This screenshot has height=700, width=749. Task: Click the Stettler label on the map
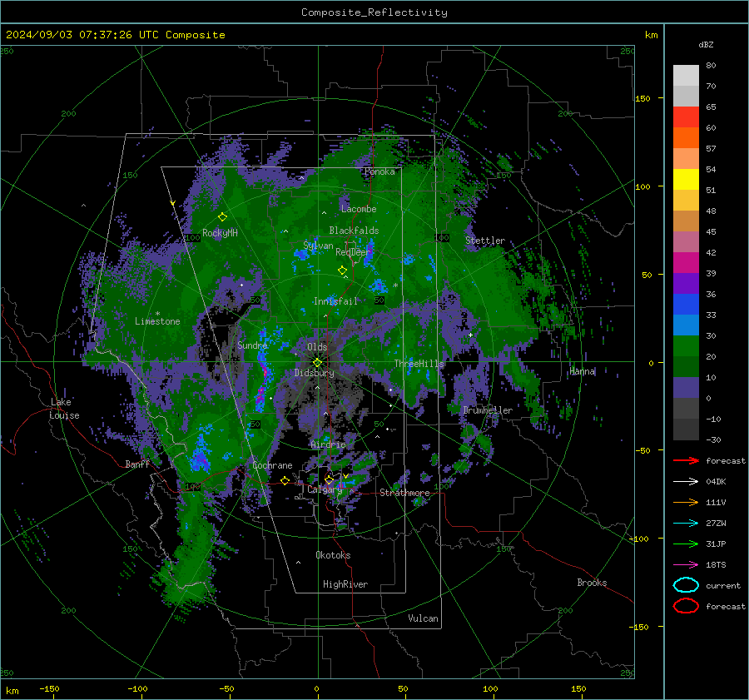pos(485,241)
